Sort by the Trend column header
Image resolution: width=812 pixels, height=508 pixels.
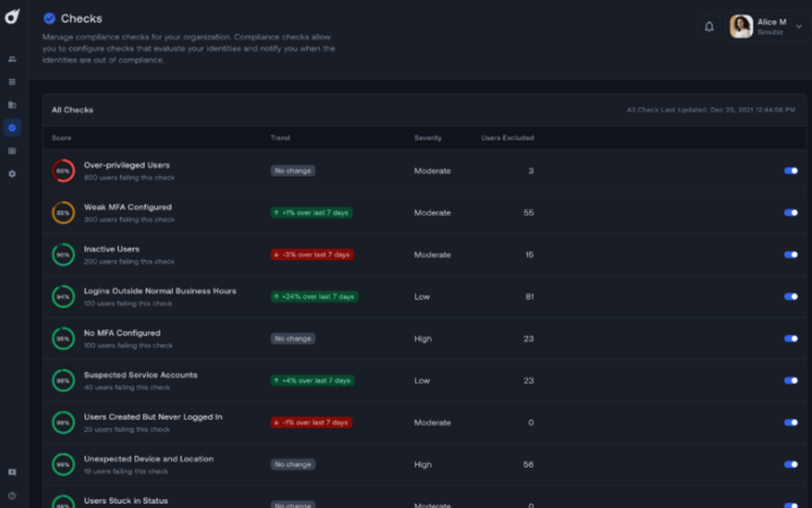click(280, 138)
